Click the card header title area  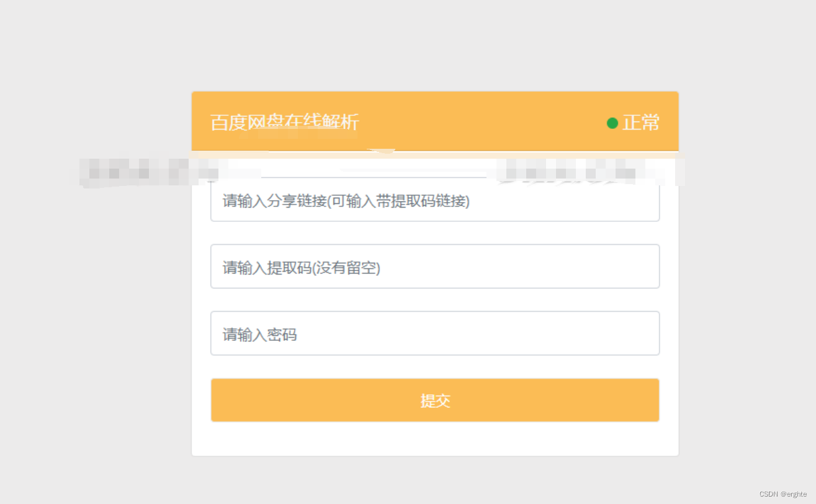pyautogui.click(x=284, y=122)
